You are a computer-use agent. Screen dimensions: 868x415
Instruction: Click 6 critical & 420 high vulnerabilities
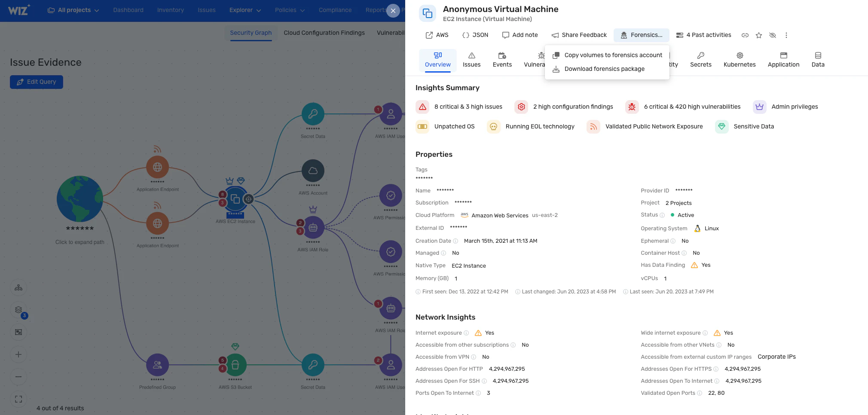(x=683, y=107)
